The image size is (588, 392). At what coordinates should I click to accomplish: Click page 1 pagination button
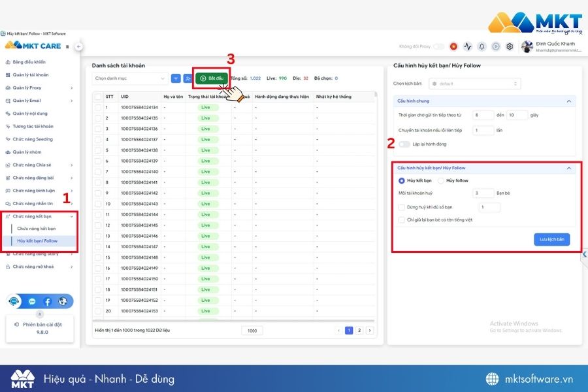pos(349,330)
